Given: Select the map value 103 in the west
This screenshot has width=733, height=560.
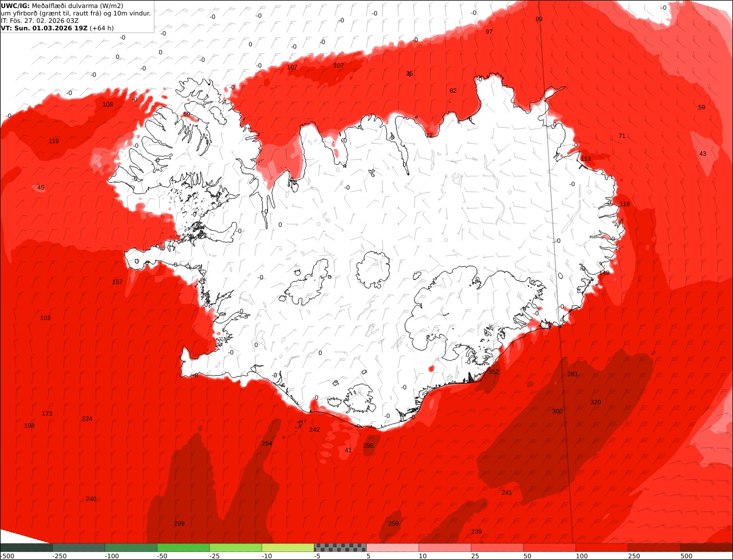Looking at the screenshot, I should pos(45,318).
